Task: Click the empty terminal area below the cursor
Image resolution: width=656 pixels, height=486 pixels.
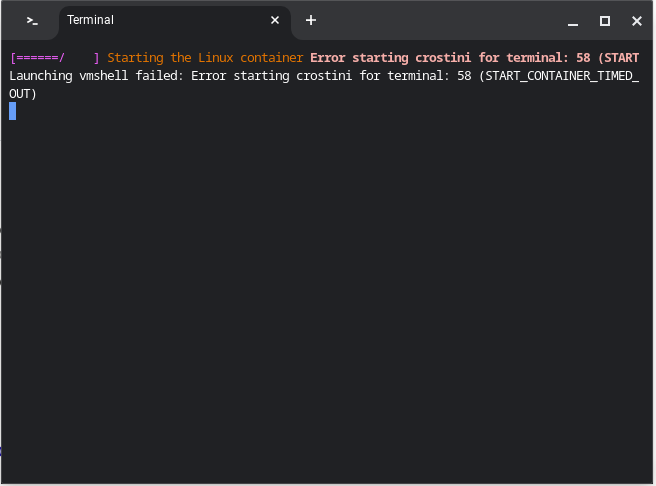Action: click(x=326, y=293)
